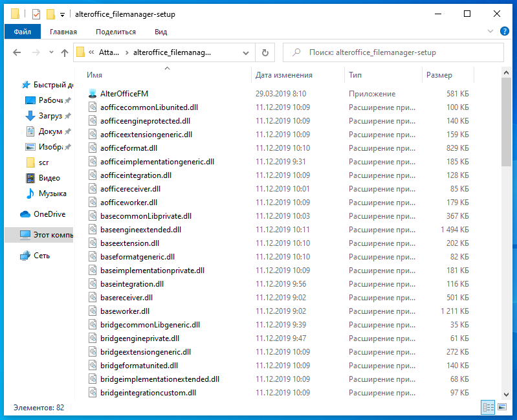The width and height of the screenshot is (517, 420).
Task: Sort by the Тип column header
Action: pos(384,75)
